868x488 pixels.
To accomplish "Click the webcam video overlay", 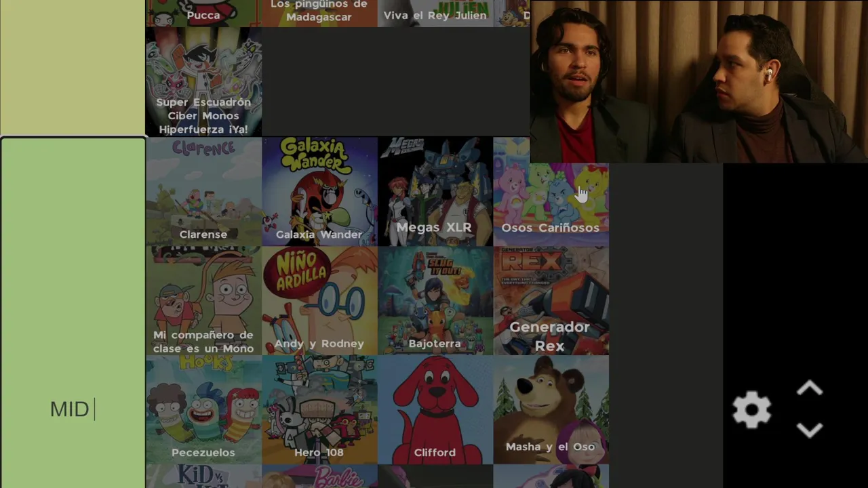I will [x=698, y=81].
